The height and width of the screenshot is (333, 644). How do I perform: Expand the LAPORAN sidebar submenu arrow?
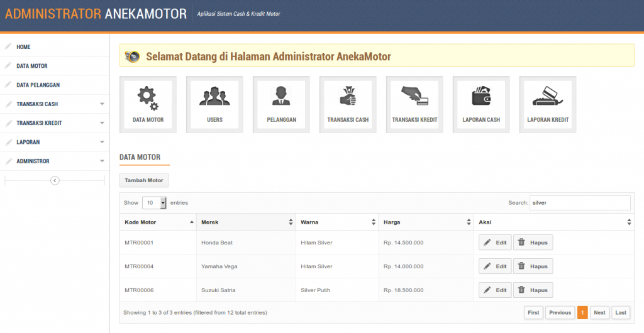[103, 142]
